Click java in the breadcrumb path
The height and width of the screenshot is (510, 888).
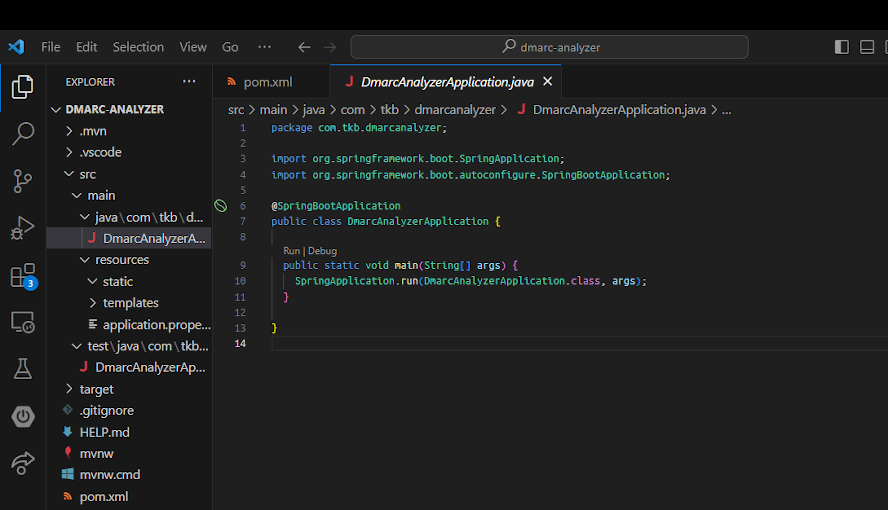314,110
